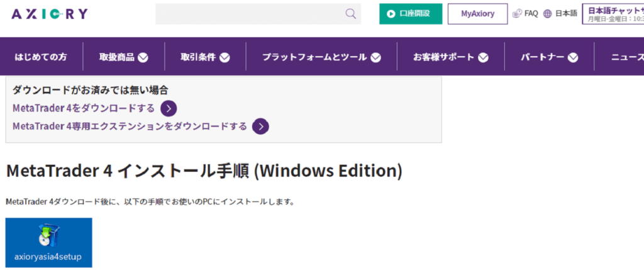Click the axioryasia4setup installer thumbnail
Viewport: 644px width, 270px height.
coord(49,242)
